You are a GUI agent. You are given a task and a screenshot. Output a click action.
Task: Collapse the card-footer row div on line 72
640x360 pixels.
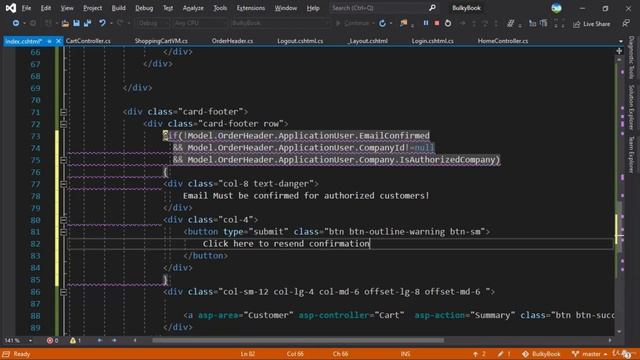63,124
